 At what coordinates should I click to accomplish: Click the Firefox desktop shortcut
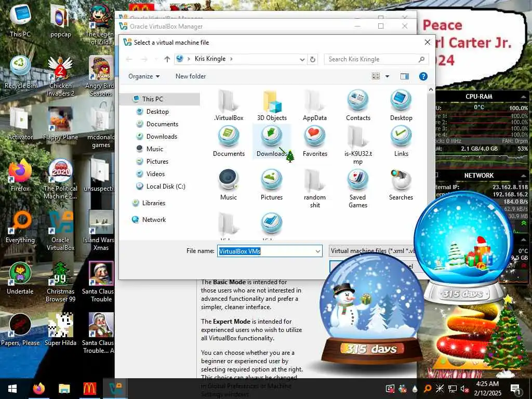click(x=20, y=176)
